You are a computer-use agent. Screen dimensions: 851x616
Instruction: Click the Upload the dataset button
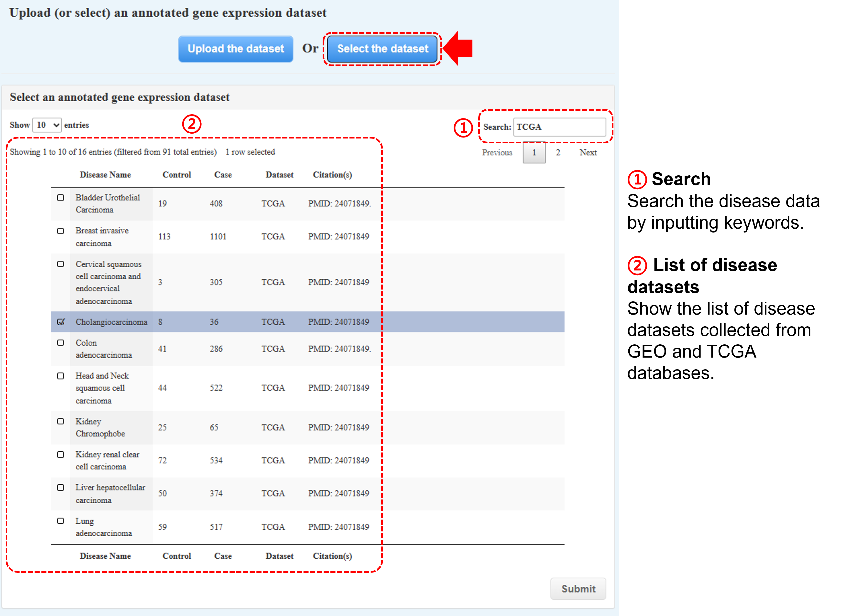coord(236,49)
